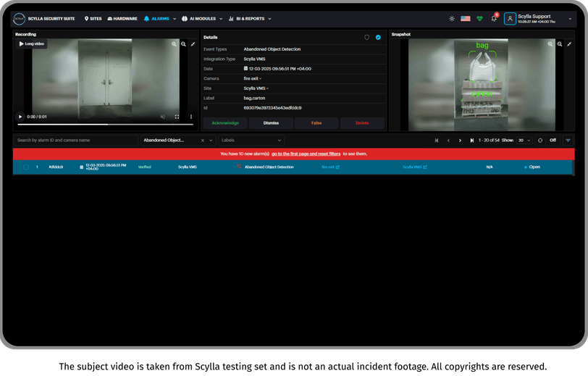Open the Labels filter dropdown
This screenshot has width=588, height=376.
(251, 141)
